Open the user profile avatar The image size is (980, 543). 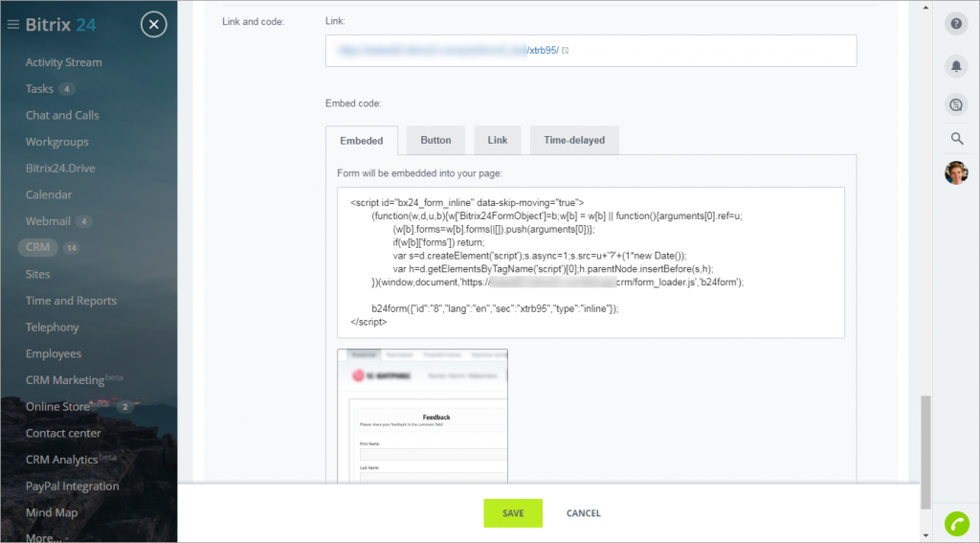coord(956,172)
